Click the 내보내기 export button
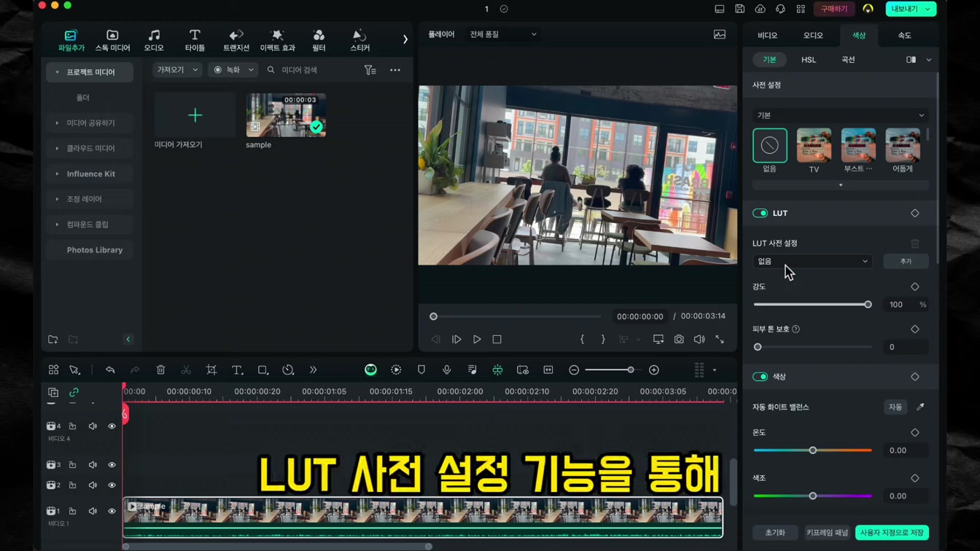 [x=910, y=9]
